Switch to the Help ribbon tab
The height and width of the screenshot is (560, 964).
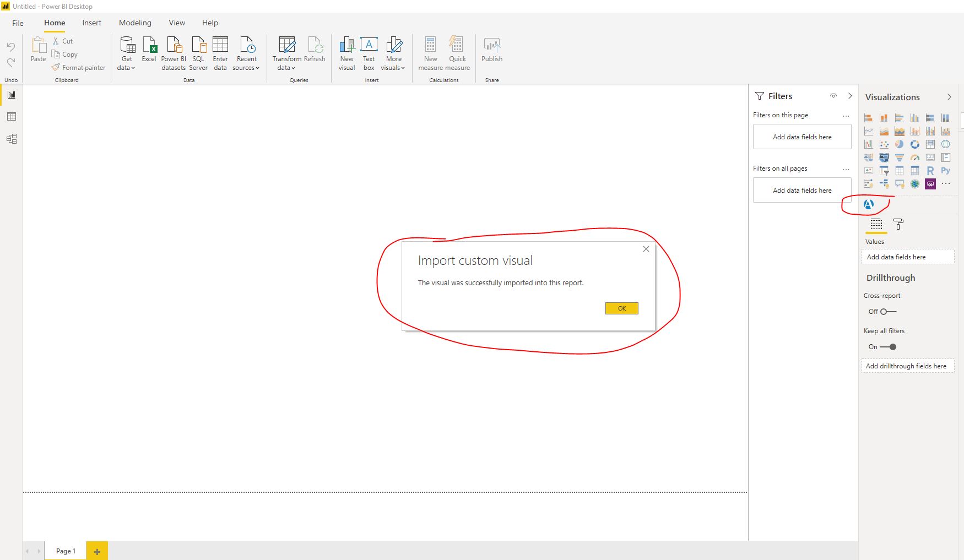pos(210,23)
